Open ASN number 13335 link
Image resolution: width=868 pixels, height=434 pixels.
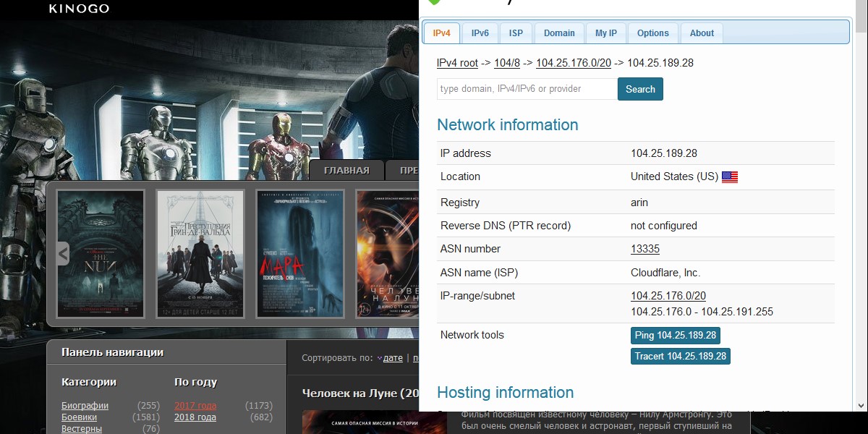tap(645, 249)
